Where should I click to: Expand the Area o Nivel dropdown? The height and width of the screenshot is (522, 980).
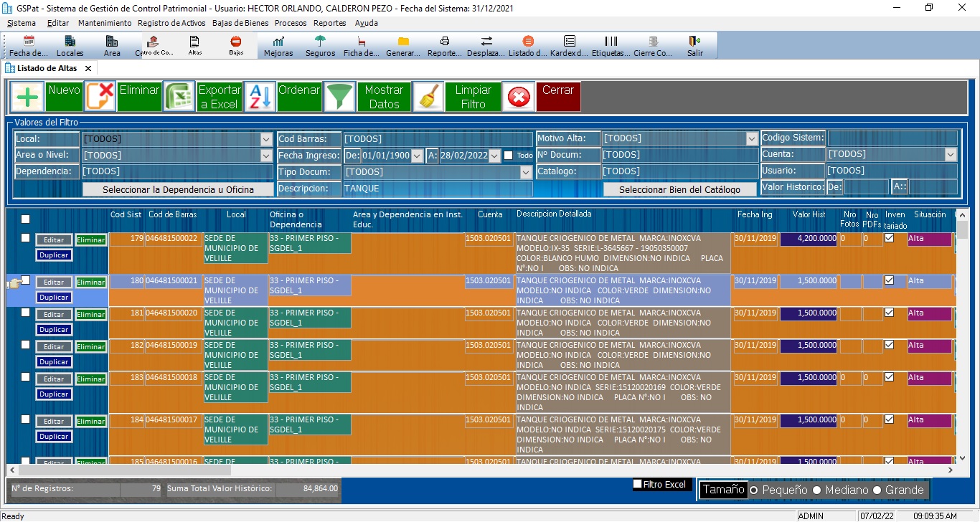point(266,155)
